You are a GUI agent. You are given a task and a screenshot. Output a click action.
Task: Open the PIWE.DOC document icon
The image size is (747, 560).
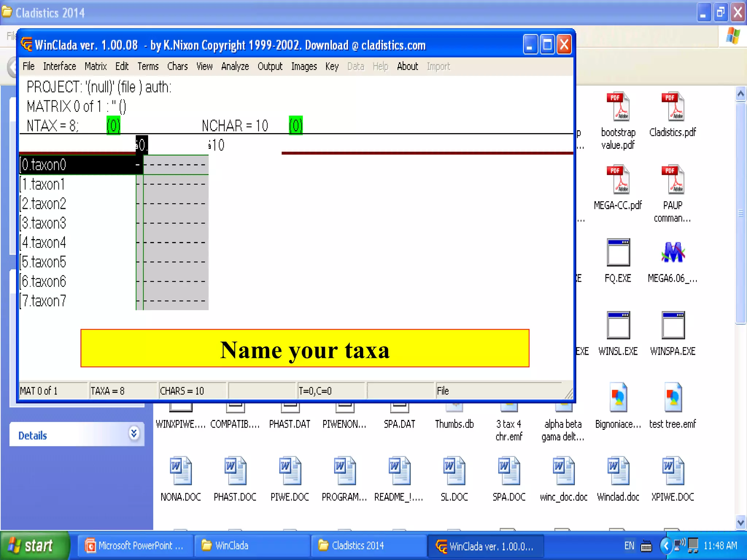point(290,471)
